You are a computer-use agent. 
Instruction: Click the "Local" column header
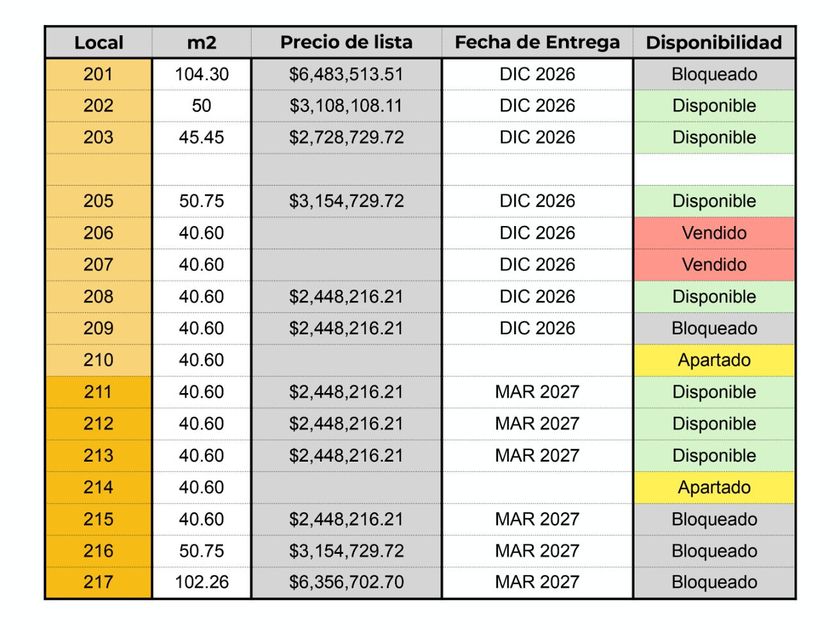[x=99, y=43]
